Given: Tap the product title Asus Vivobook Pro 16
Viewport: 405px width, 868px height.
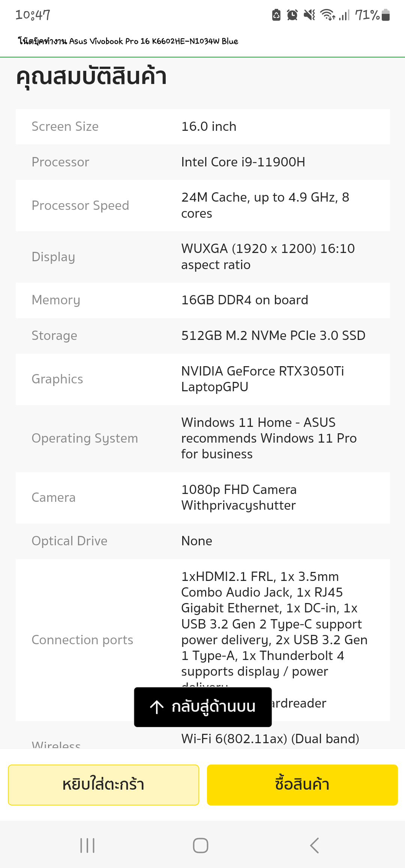Looking at the screenshot, I should coord(128,41).
